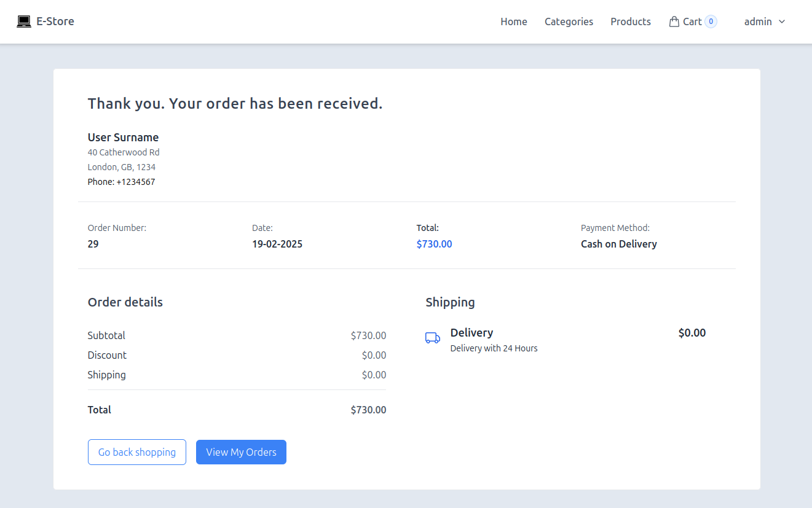Click the delivery truck icon
The width and height of the screenshot is (812, 508).
pyautogui.click(x=433, y=338)
